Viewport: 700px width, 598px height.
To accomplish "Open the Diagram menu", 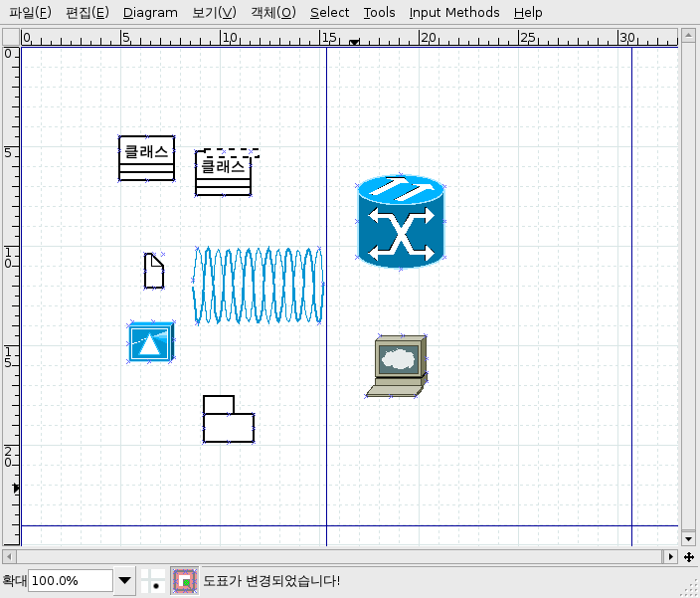I will point(150,13).
